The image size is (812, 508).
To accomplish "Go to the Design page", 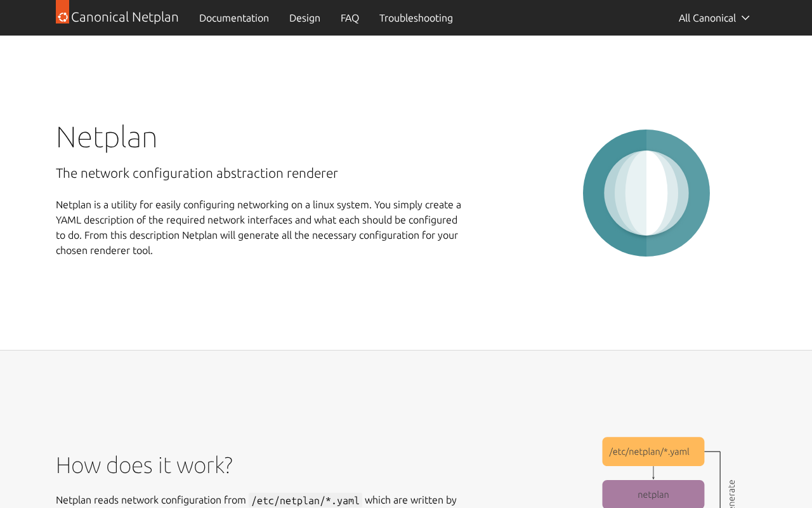I will click(304, 18).
